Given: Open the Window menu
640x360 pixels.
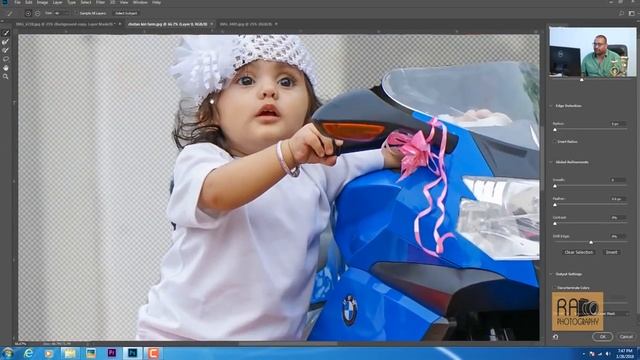Looking at the screenshot, I should [x=140, y=2].
